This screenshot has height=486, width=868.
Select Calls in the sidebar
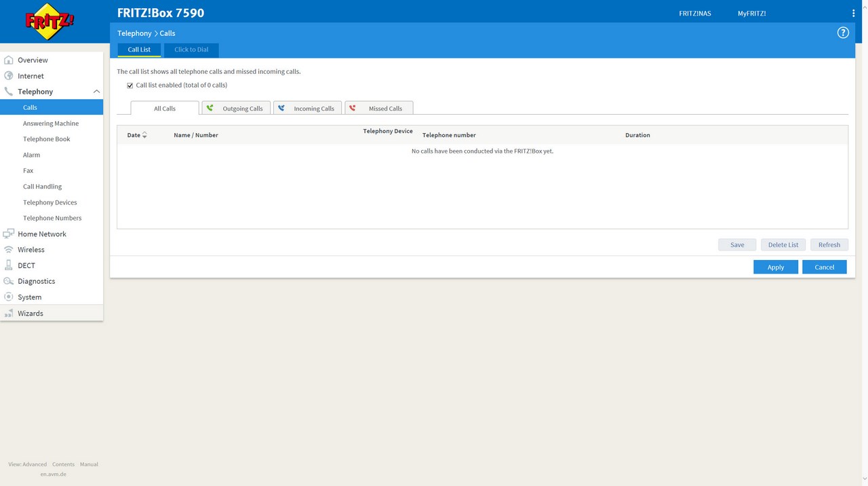coord(52,107)
